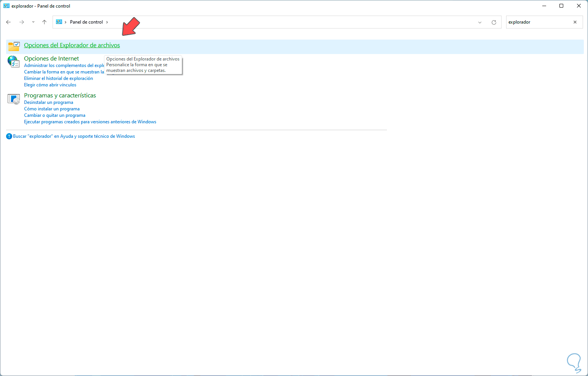Search "explorador" in Windows Help and Support
588x376 pixels.
tap(74, 136)
